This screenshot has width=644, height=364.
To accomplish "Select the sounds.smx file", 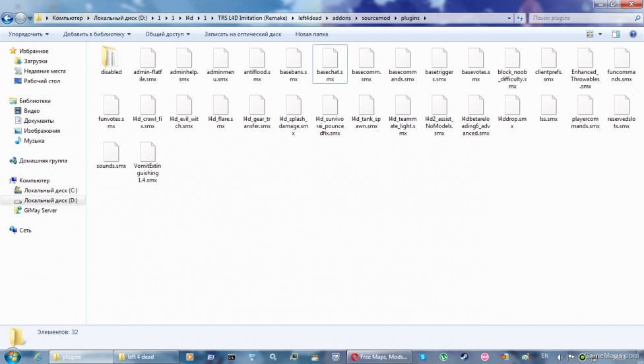I will (111, 153).
